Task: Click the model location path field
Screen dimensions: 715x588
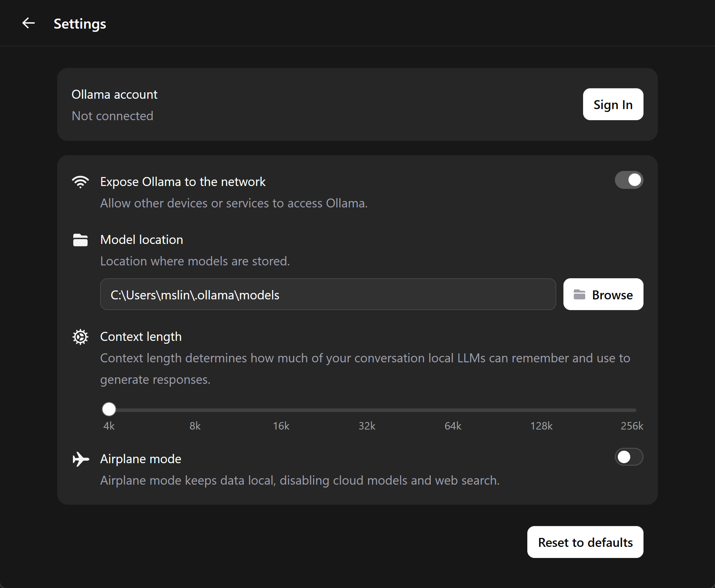Action: coord(327,294)
